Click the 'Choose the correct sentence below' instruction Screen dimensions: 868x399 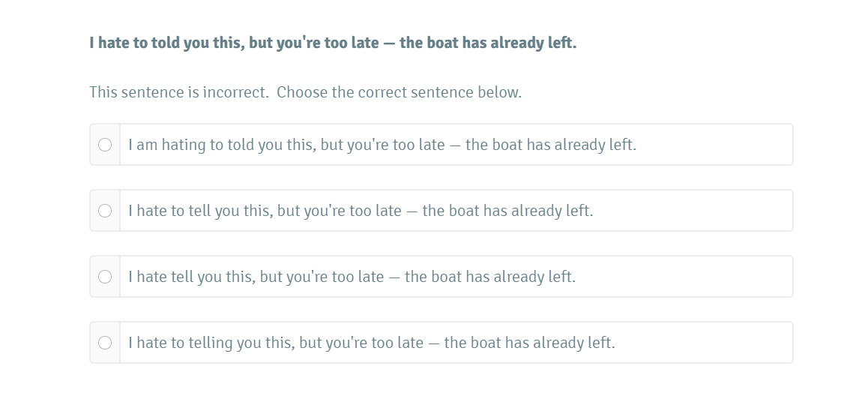(x=399, y=92)
